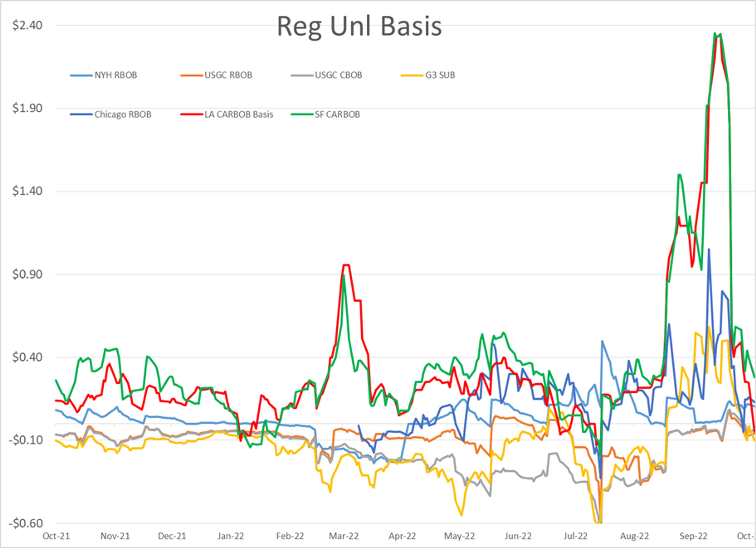This screenshot has height=548, width=756.
Task: Select the Reg Unl Basis chart title
Action: tap(359, 27)
